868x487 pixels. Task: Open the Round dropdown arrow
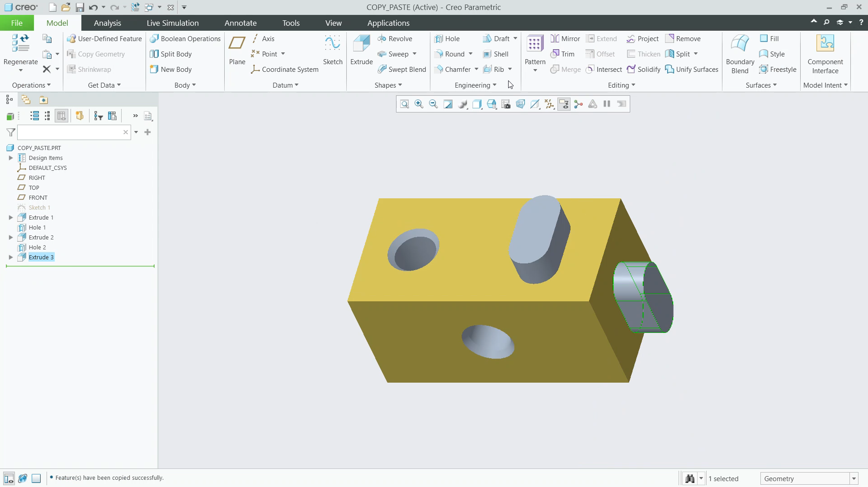tap(471, 54)
